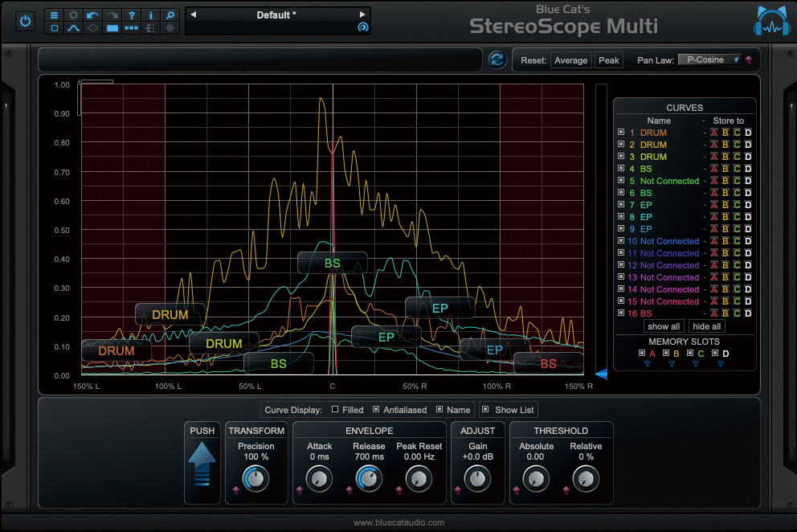Click the Gain +0.0 dB knob
This screenshot has width=797, height=532.
click(477, 479)
